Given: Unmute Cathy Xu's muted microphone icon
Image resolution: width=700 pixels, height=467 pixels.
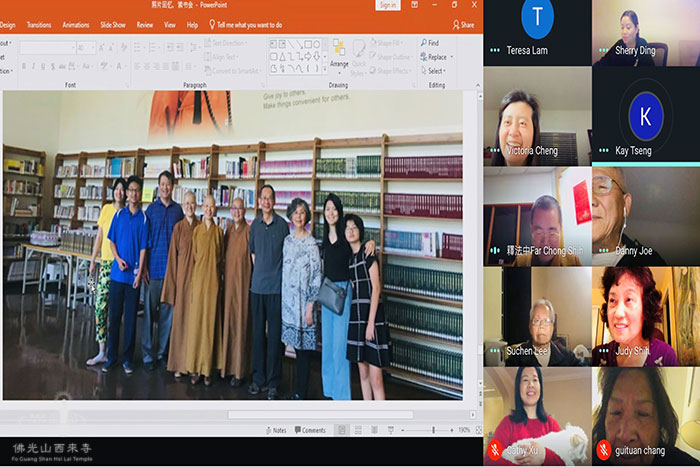Looking at the screenshot, I should [495, 450].
